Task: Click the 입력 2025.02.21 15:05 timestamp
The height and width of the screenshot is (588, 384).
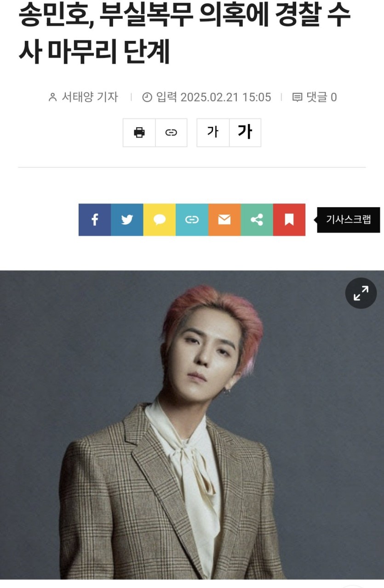Action: click(x=213, y=97)
